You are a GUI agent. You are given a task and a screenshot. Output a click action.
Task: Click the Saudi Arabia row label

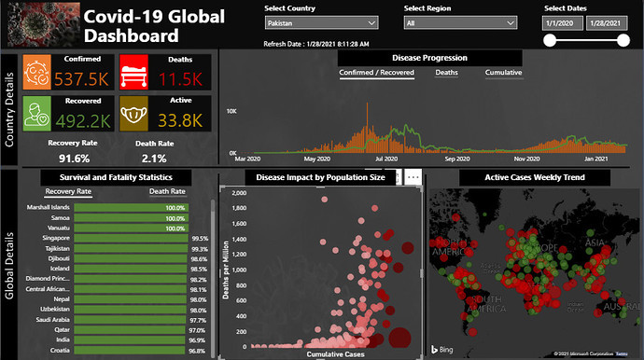point(52,320)
